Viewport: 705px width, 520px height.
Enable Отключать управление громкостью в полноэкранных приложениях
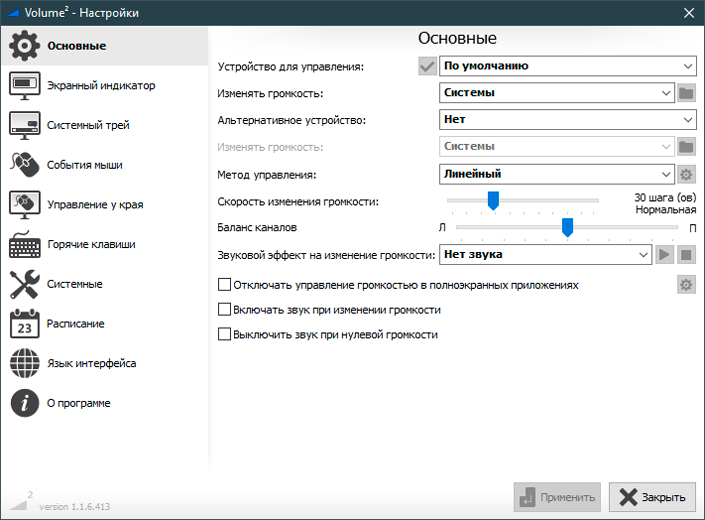point(224,284)
